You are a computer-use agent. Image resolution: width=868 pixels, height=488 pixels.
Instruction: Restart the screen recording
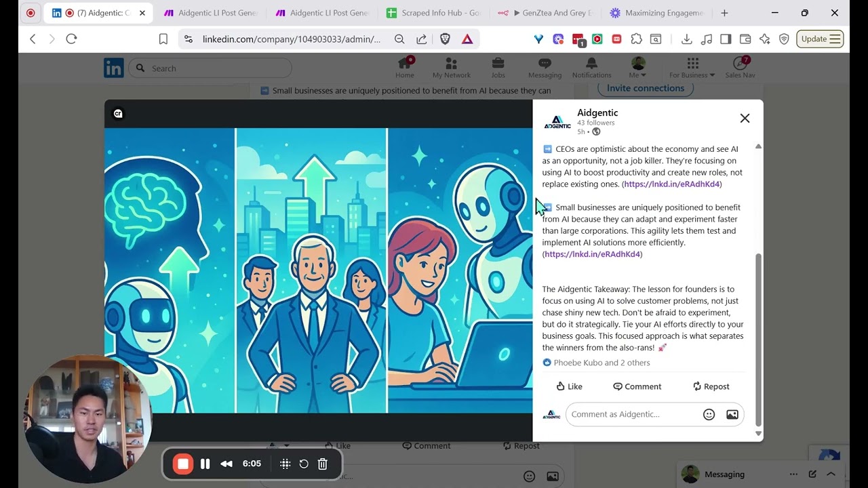pyautogui.click(x=304, y=464)
